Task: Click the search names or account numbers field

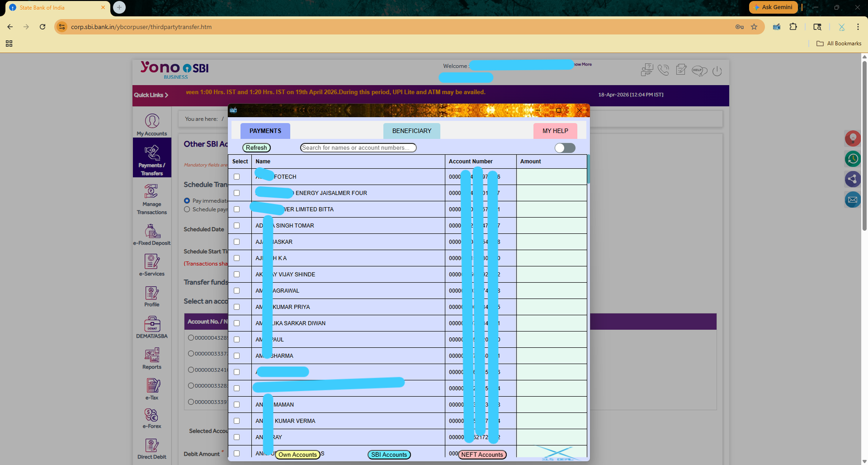Action: coord(358,148)
